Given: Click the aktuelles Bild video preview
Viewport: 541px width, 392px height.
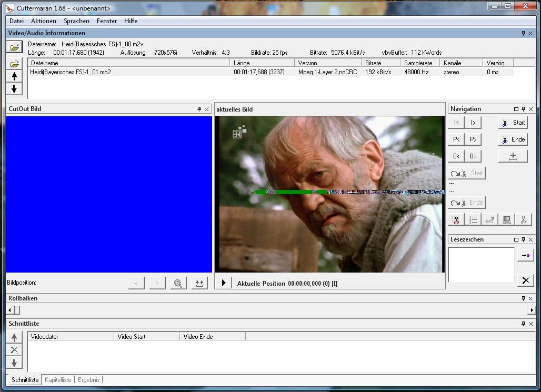Looking at the screenshot, I should (x=330, y=194).
